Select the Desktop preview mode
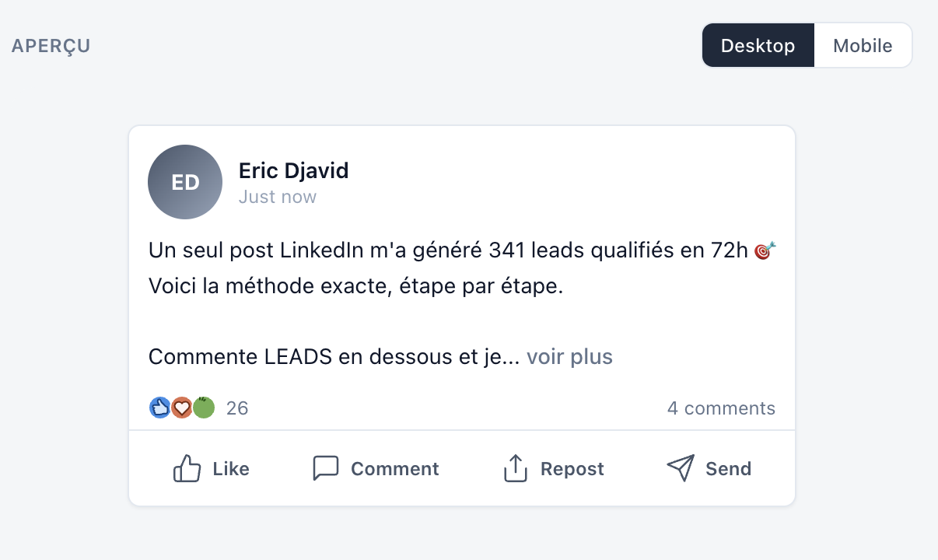The height and width of the screenshot is (560, 938). (x=758, y=45)
